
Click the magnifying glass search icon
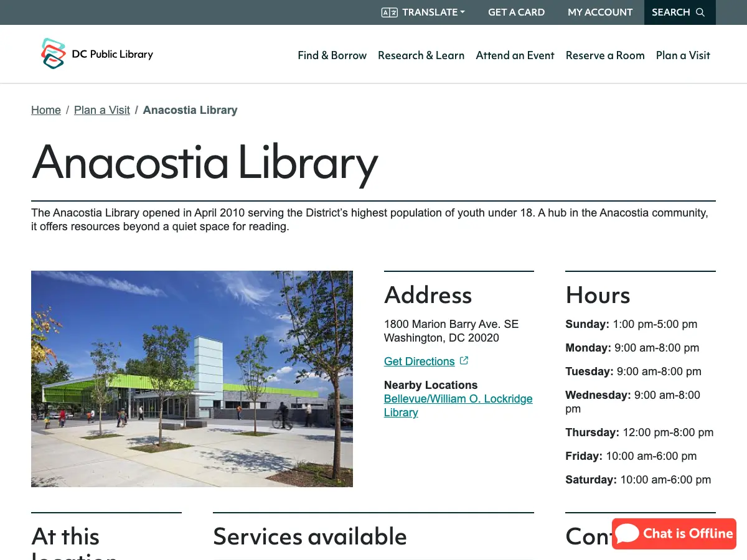coord(700,12)
